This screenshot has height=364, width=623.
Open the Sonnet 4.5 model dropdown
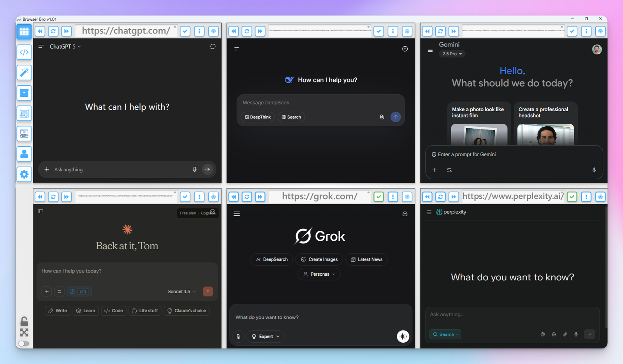(182, 291)
